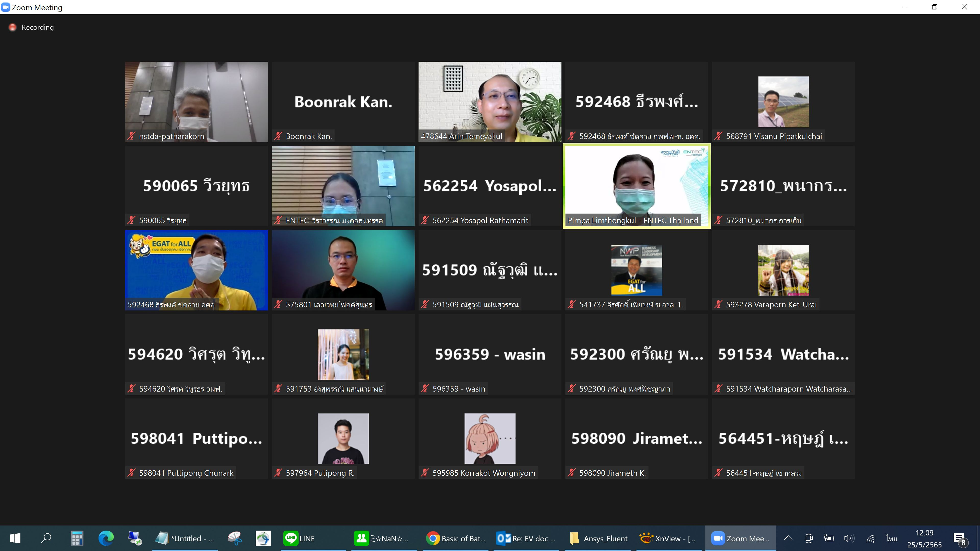Image resolution: width=980 pixels, height=551 pixels.
Task: Select the 575801 participant video tile
Action: click(343, 270)
